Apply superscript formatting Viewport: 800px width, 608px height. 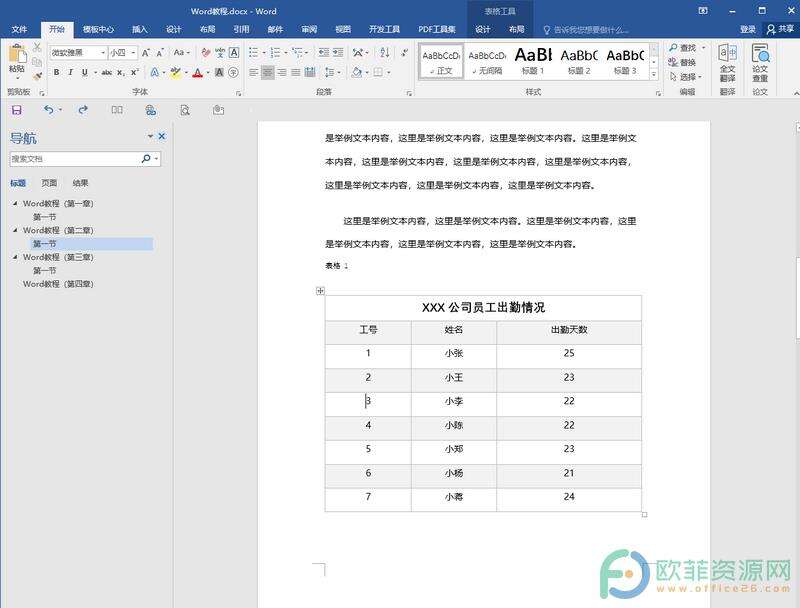134,72
